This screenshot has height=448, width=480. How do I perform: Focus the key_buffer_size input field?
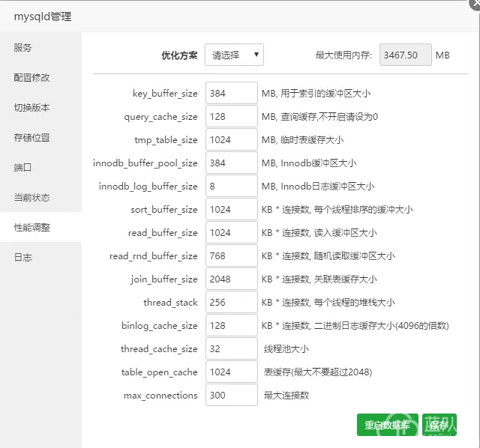click(x=232, y=93)
